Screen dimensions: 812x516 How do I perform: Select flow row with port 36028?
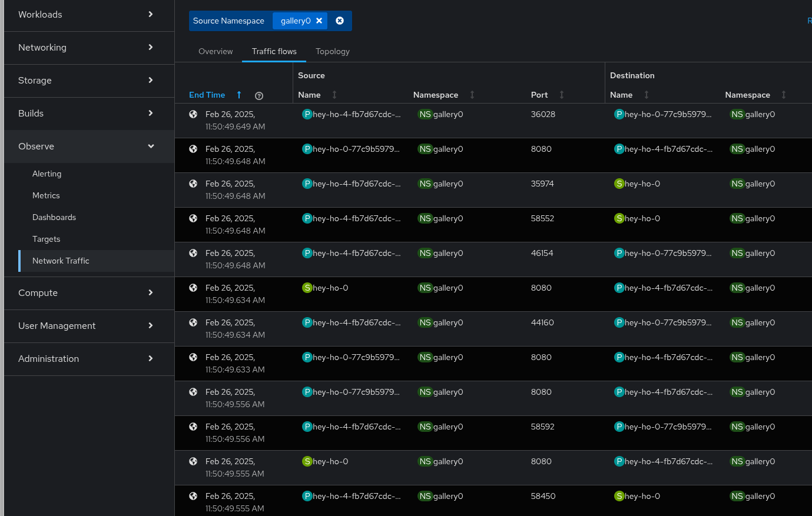[x=542, y=114]
